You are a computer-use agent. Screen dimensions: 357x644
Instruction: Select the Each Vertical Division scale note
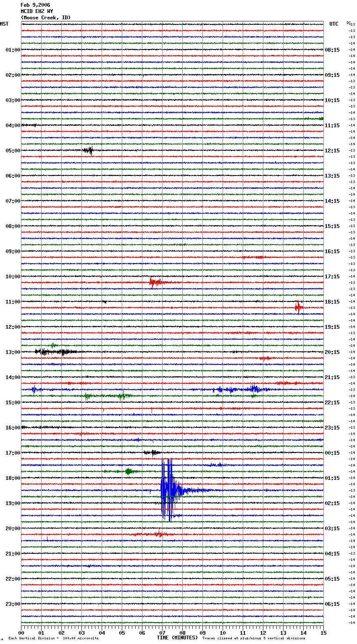[x=54, y=638]
